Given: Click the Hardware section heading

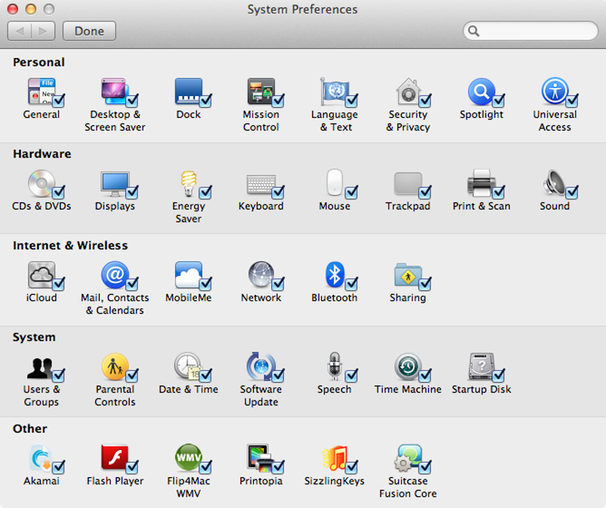Looking at the screenshot, I should [42, 154].
